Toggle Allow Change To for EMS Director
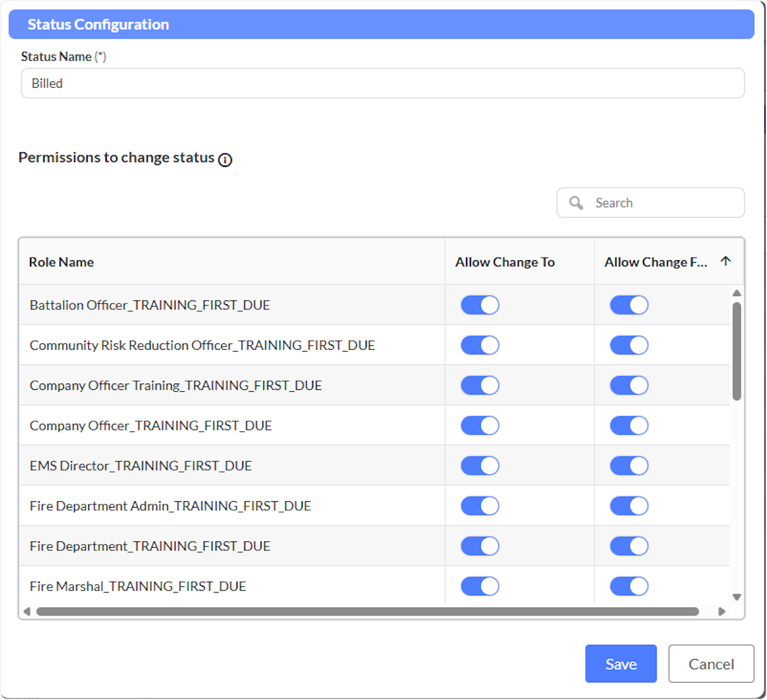 click(x=480, y=465)
